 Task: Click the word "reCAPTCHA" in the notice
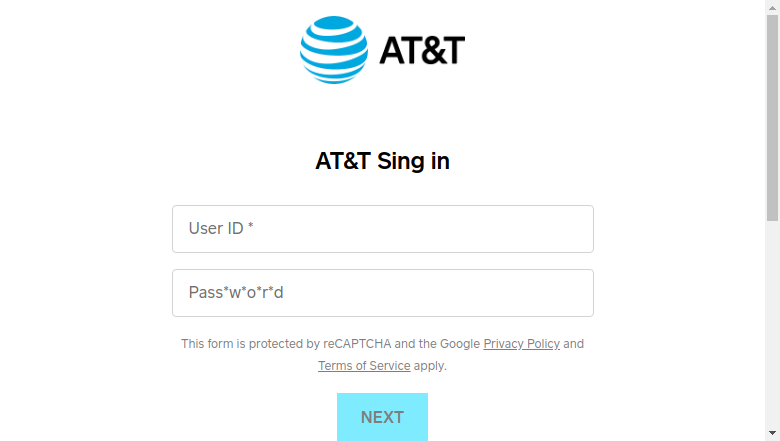click(x=357, y=344)
